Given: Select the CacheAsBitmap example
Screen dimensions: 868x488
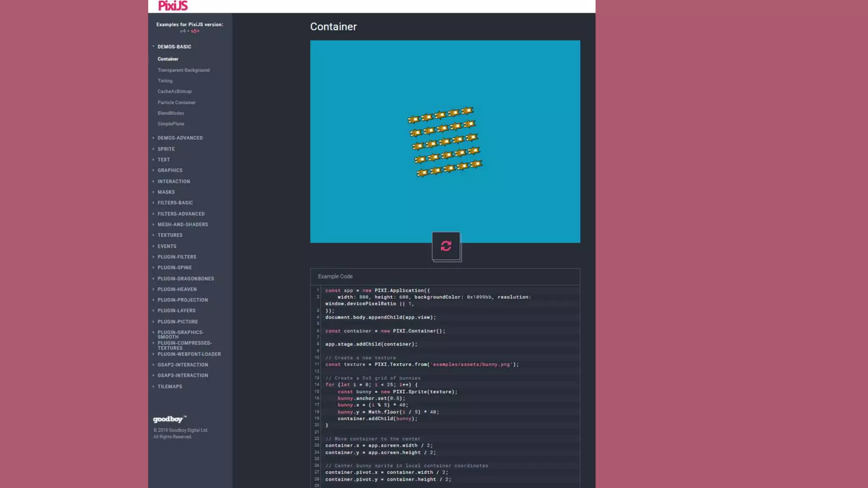Looking at the screenshot, I should tap(174, 91).
